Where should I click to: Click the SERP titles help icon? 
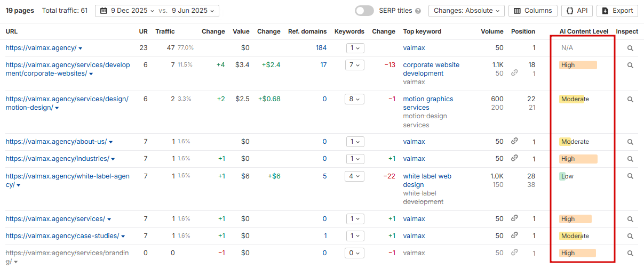click(x=418, y=11)
